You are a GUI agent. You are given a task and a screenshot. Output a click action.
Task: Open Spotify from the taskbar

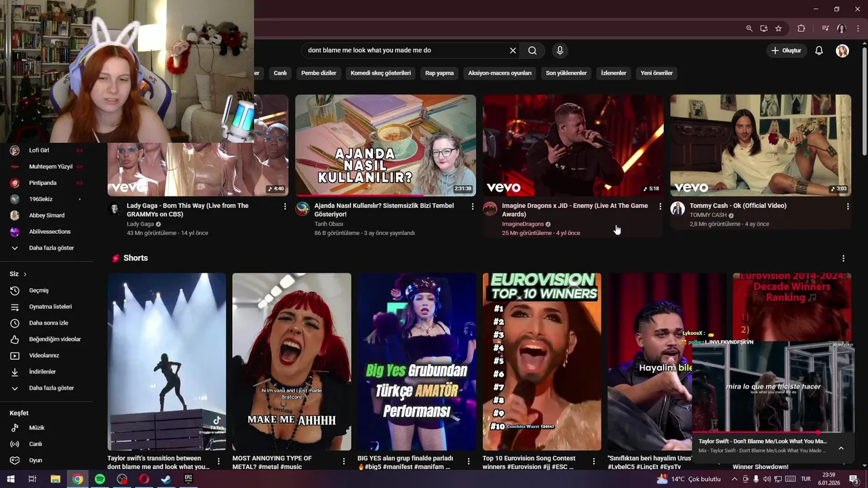pyautogui.click(x=100, y=479)
